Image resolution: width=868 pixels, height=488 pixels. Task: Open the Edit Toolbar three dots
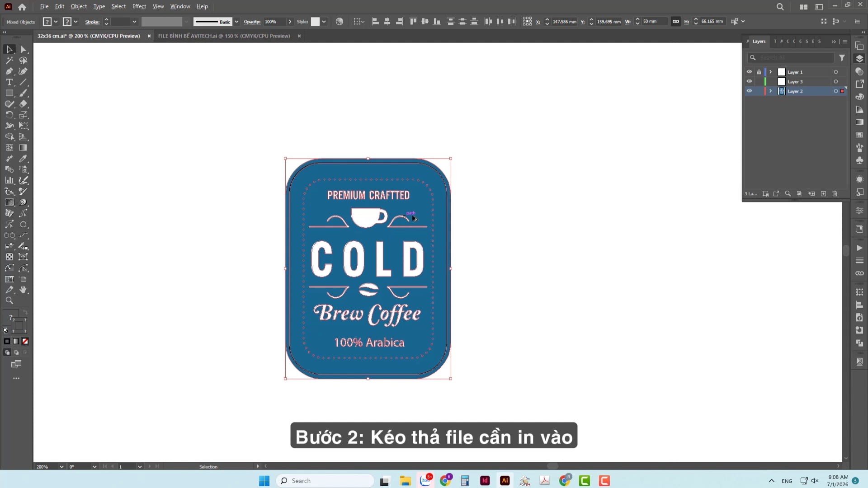pos(16,378)
